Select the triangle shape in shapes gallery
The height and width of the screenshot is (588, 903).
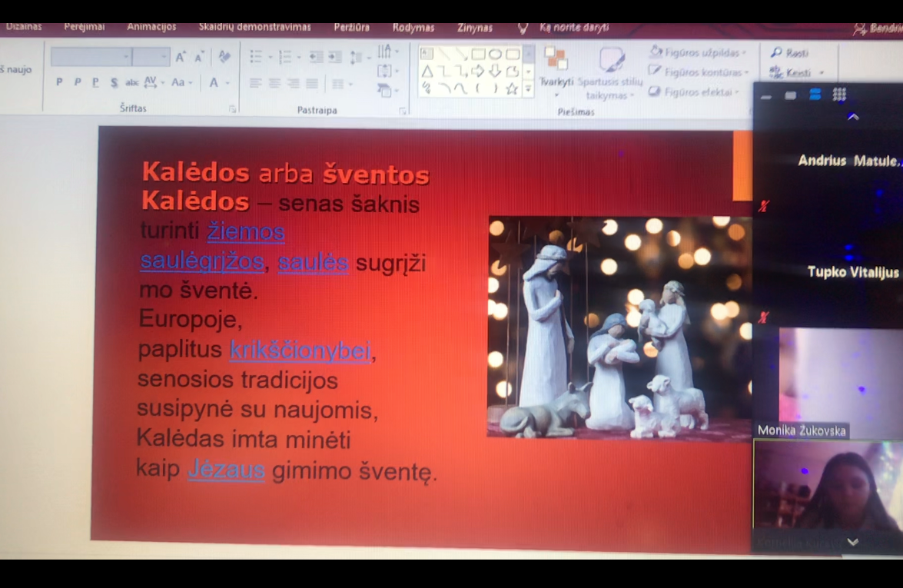(x=427, y=71)
